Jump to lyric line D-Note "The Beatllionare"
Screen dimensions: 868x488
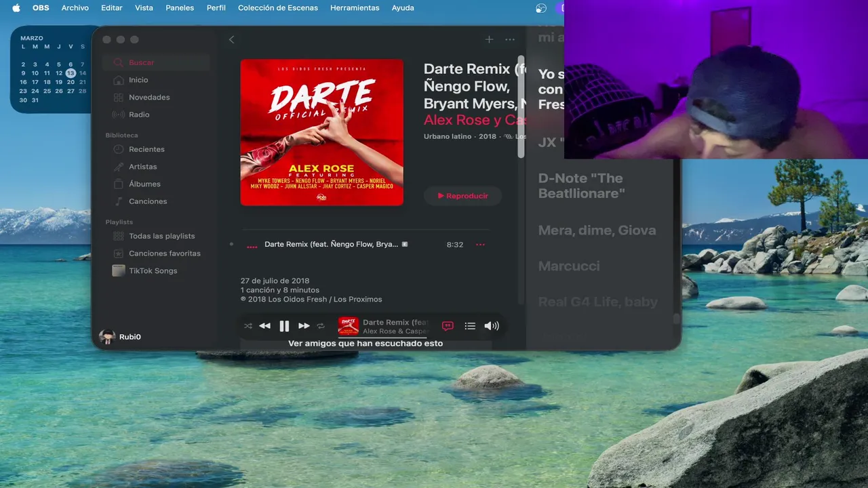point(582,186)
